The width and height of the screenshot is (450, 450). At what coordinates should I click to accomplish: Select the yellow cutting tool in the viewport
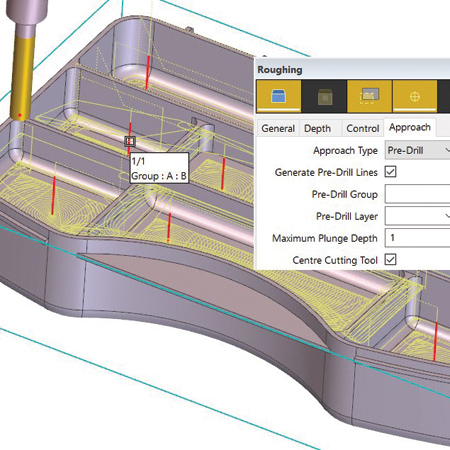click(x=23, y=78)
